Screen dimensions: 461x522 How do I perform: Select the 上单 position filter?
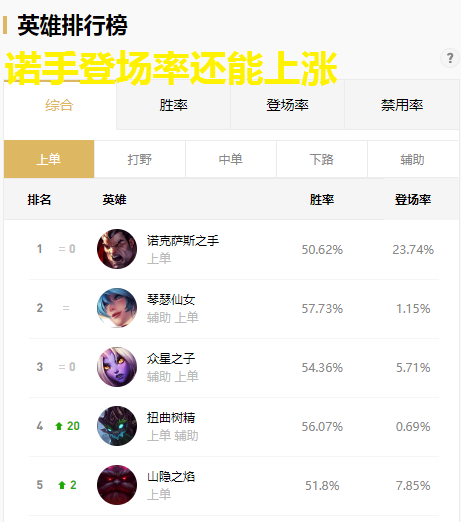(49, 159)
